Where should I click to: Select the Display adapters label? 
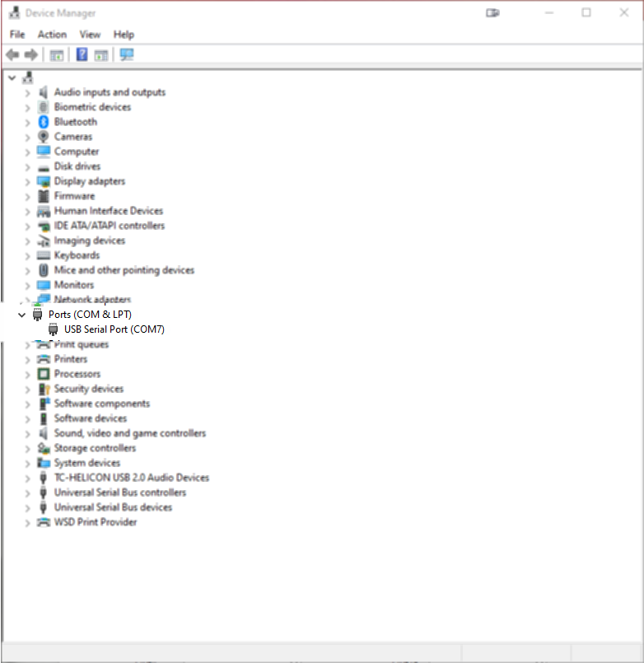[x=90, y=181]
